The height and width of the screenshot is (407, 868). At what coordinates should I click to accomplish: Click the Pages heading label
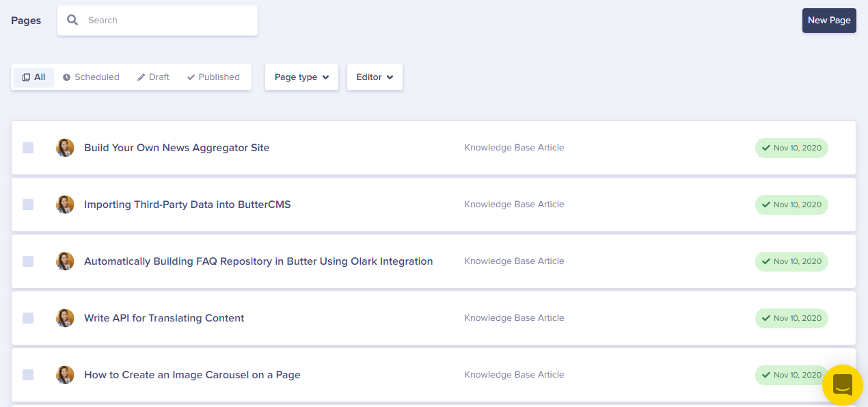point(26,21)
